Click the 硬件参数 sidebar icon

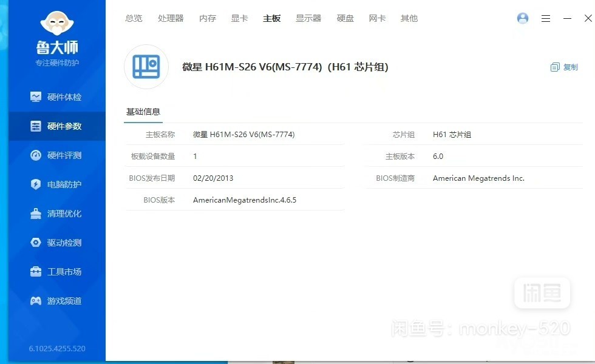[36, 126]
